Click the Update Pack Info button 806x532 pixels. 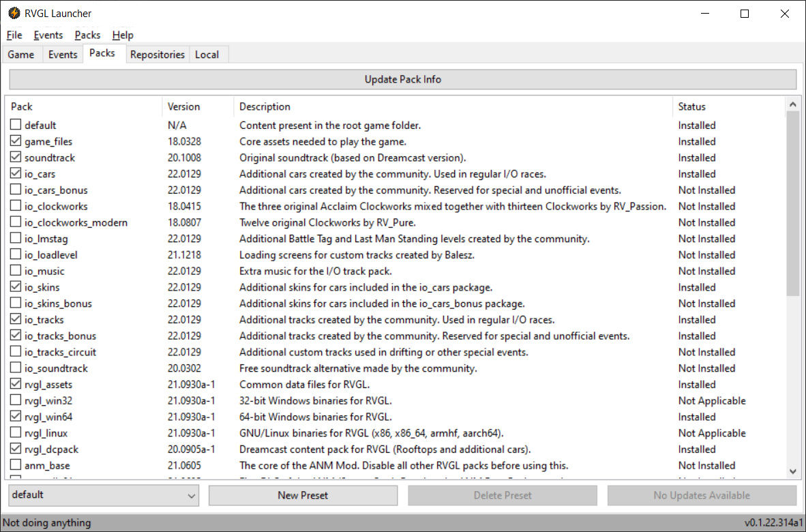point(403,80)
